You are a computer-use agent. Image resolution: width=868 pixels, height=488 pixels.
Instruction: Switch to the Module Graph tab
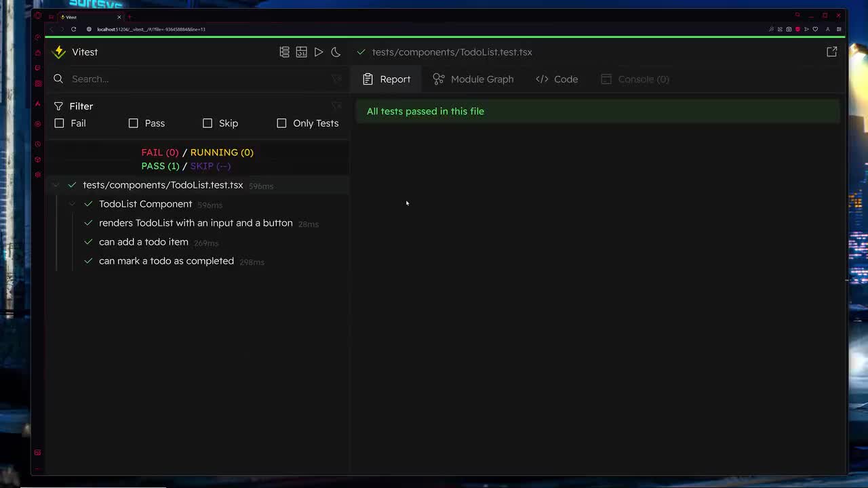click(473, 79)
